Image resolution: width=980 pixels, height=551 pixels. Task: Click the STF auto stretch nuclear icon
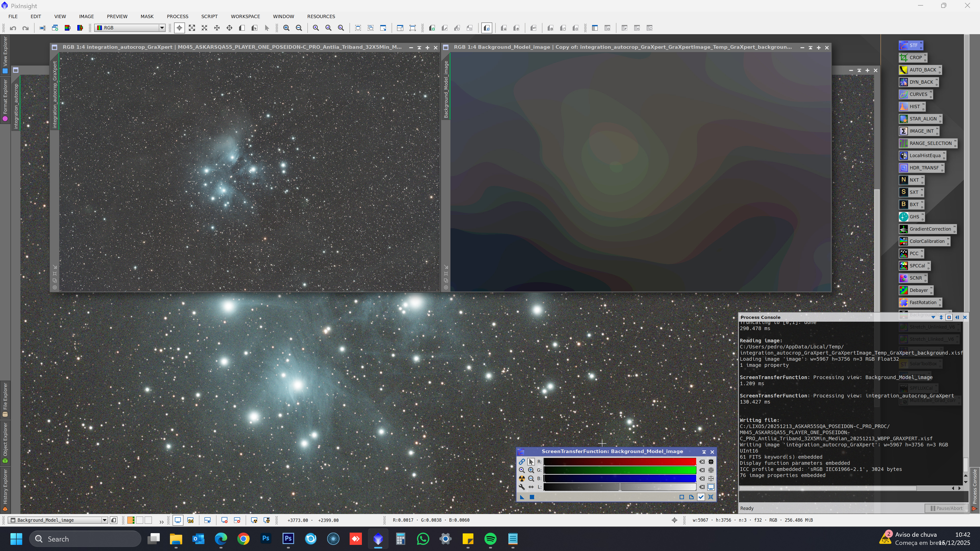(522, 478)
